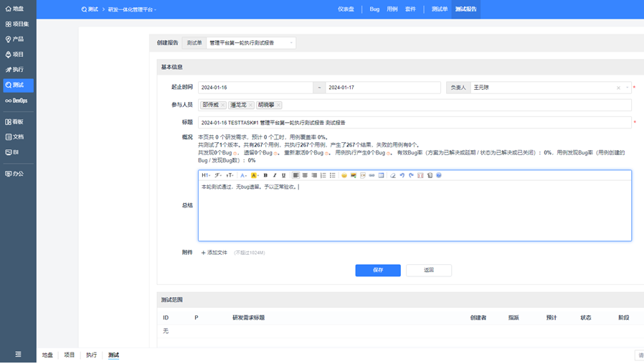Undo the last editor action
644x364 pixels.
pos(402,175)
